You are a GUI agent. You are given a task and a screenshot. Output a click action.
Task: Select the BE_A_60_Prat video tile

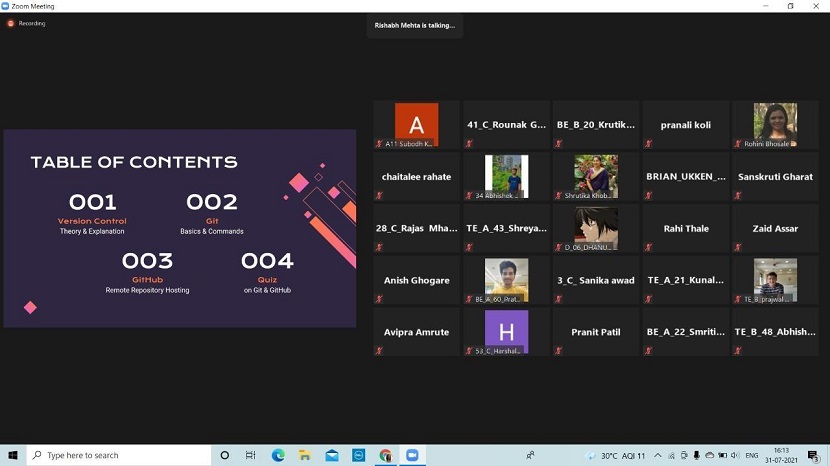[x=506, y=280]
